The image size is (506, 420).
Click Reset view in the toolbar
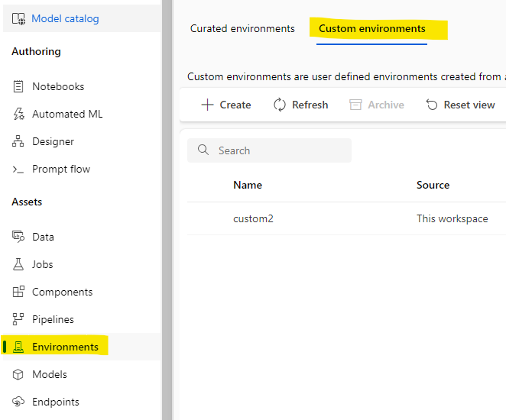[x=460, y=105]
